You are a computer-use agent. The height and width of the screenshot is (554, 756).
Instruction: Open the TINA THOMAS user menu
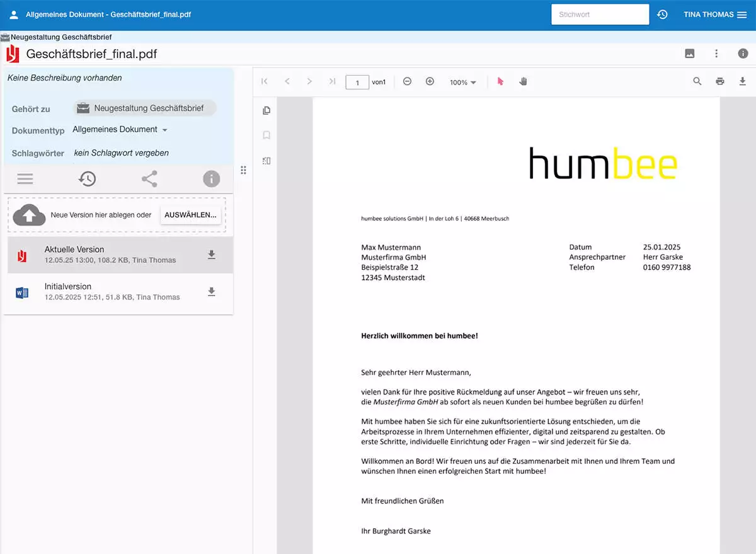[709, 14]
